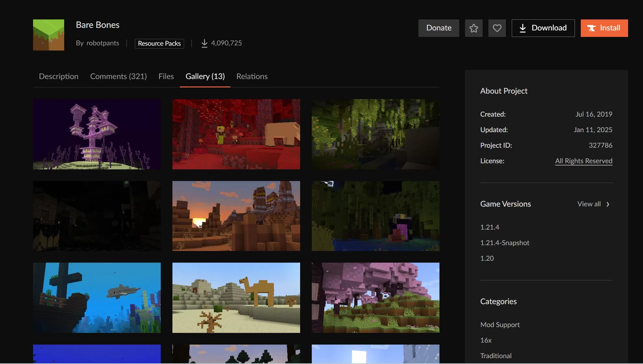Open the swamp with nether portal thumbnail
643x364 pixels.
click(376, 216)
